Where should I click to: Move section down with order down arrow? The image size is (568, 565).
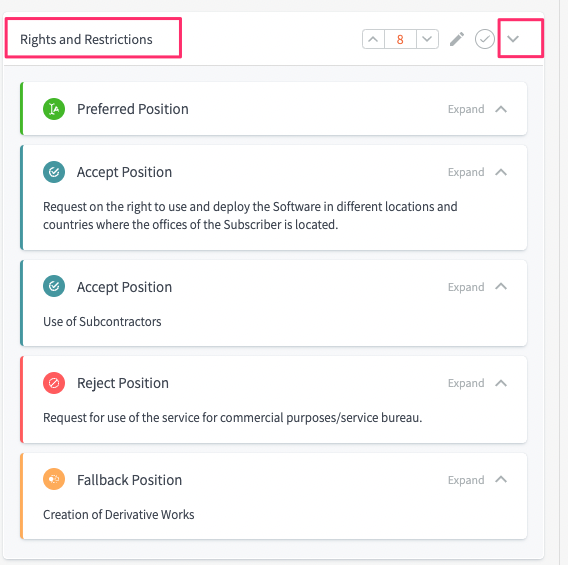click(427, 39)
